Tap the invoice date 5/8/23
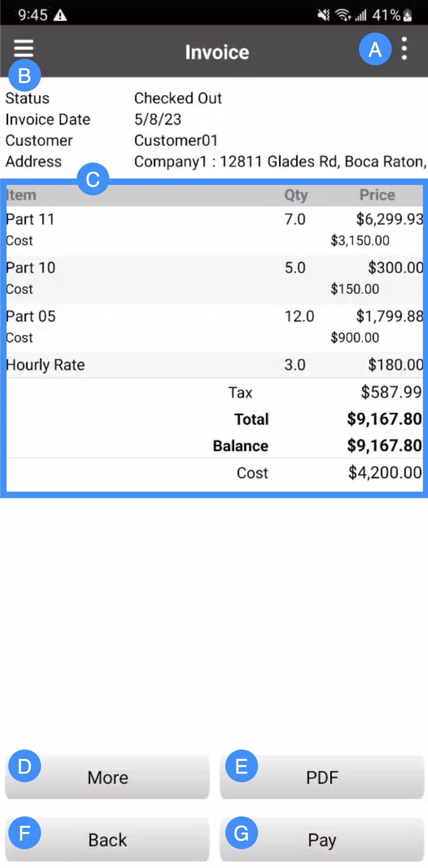The width and height of the screenshot is (428, 868). coord(158,119)
